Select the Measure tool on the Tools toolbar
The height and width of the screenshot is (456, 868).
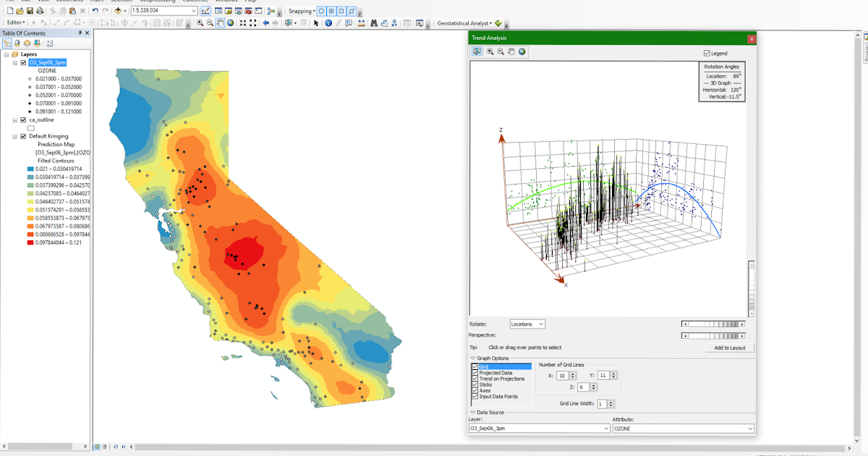tap(362, 22)
